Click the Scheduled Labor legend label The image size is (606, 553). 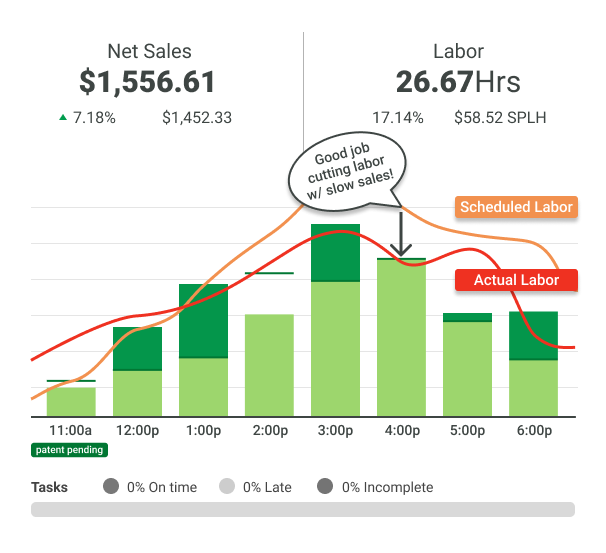(515, 208)
